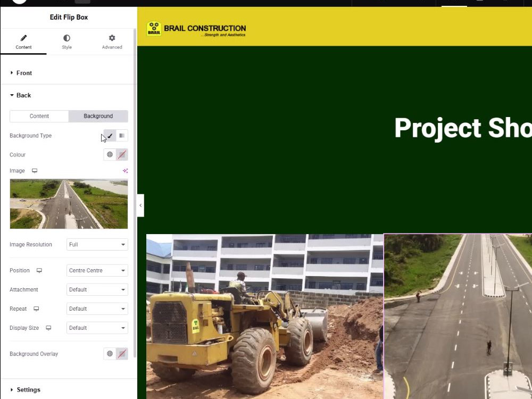Collapse the editor panel with the arrow handle

click(x=140, y=205)
